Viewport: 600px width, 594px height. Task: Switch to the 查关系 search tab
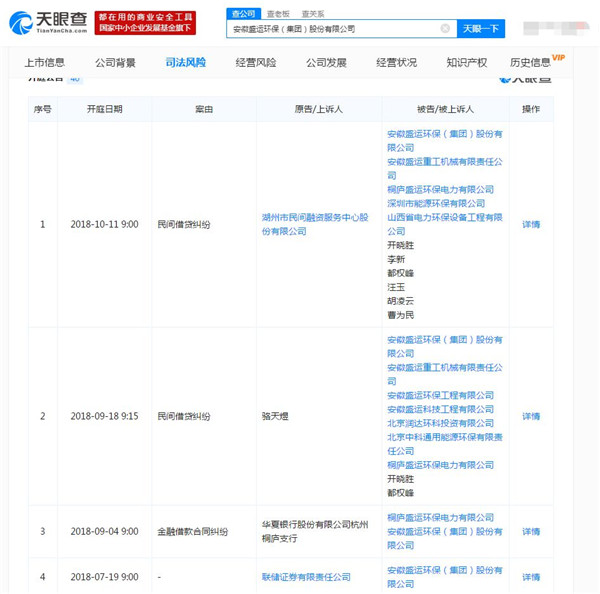(x=312, y=14)
